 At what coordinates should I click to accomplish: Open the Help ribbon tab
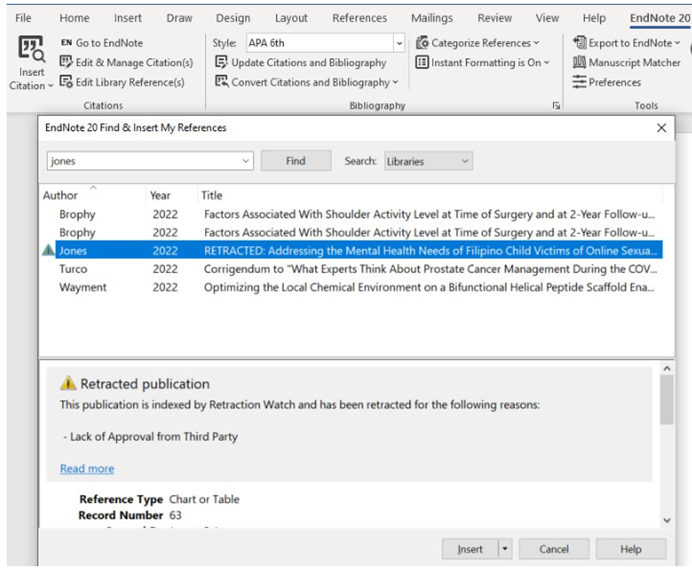click(x=594, y=18)
